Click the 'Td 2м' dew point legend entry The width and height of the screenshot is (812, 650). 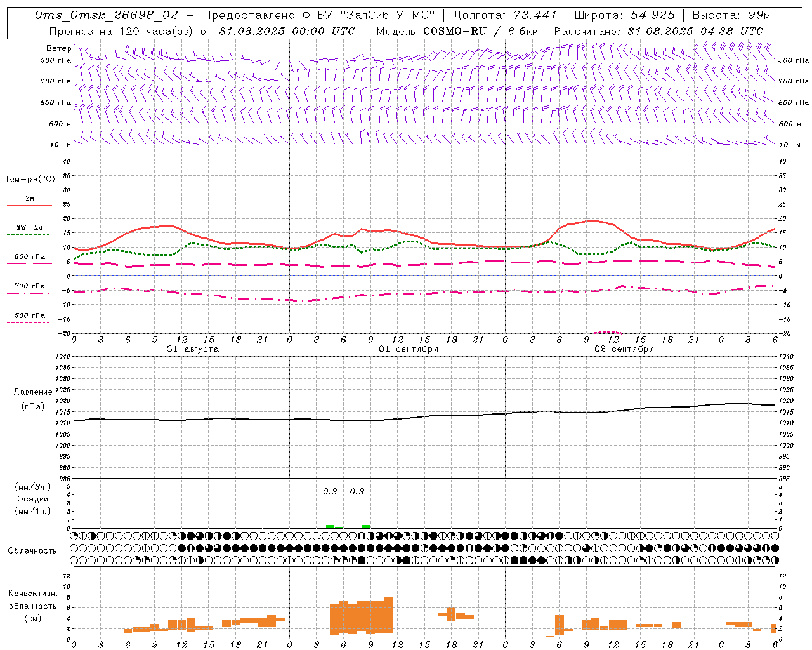click(29, 227)
